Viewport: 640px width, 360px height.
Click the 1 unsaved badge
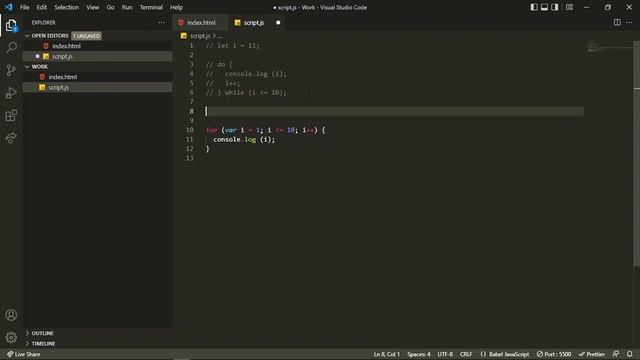tap(87, 36)
